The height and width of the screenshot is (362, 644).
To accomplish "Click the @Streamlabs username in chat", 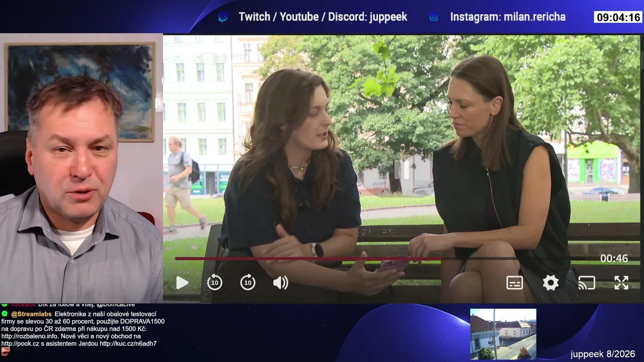I will [31, 314].
